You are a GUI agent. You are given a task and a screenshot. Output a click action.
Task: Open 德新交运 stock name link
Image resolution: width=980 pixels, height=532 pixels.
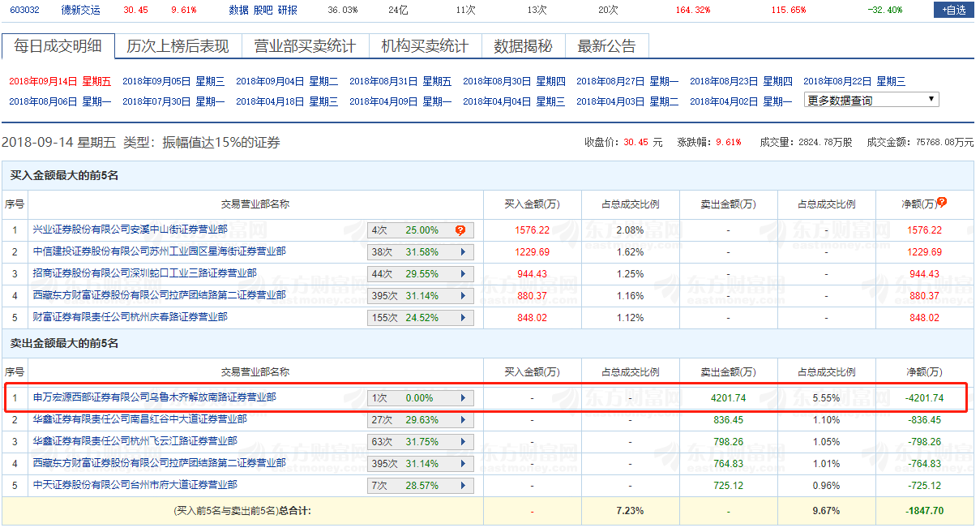pos(81,10)
